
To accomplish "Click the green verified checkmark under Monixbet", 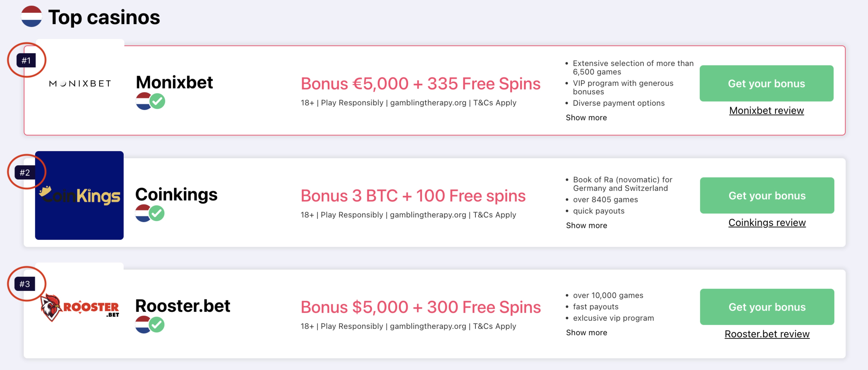I will coord(157,101).
